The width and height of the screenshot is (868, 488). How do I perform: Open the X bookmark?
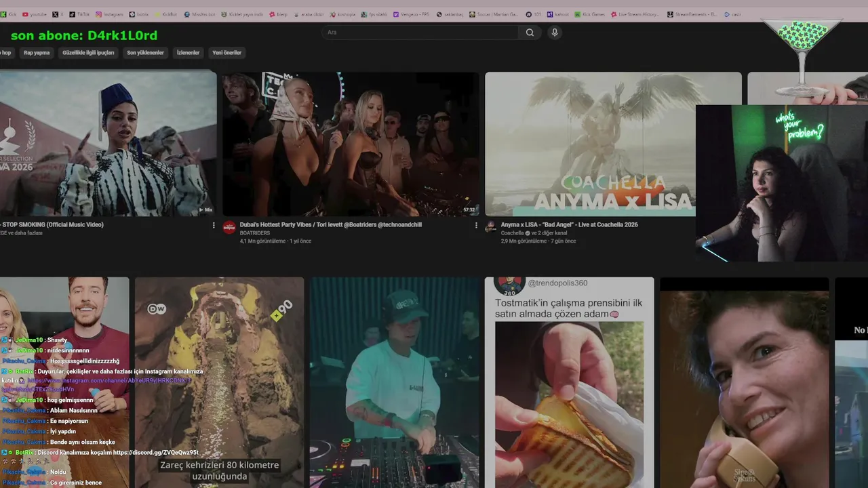(58, 14)
